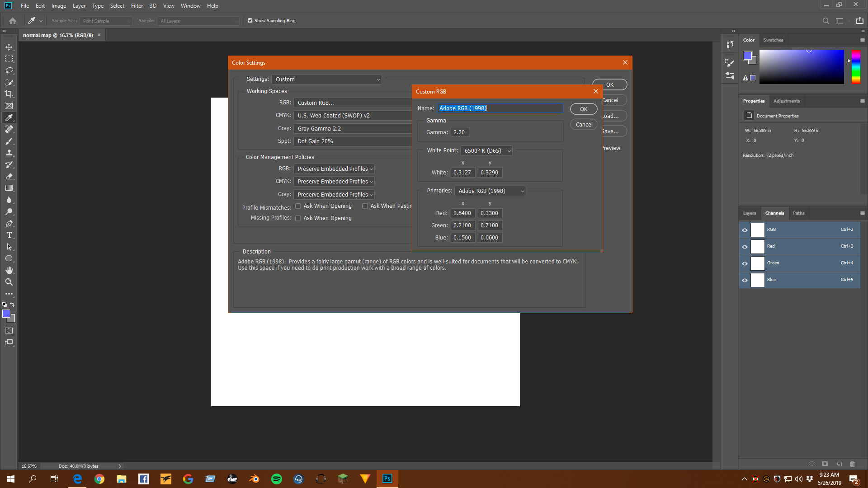Open the Settings Custom dropdown
This screenshot has height=488, width=868.
[x=326, y=80]
